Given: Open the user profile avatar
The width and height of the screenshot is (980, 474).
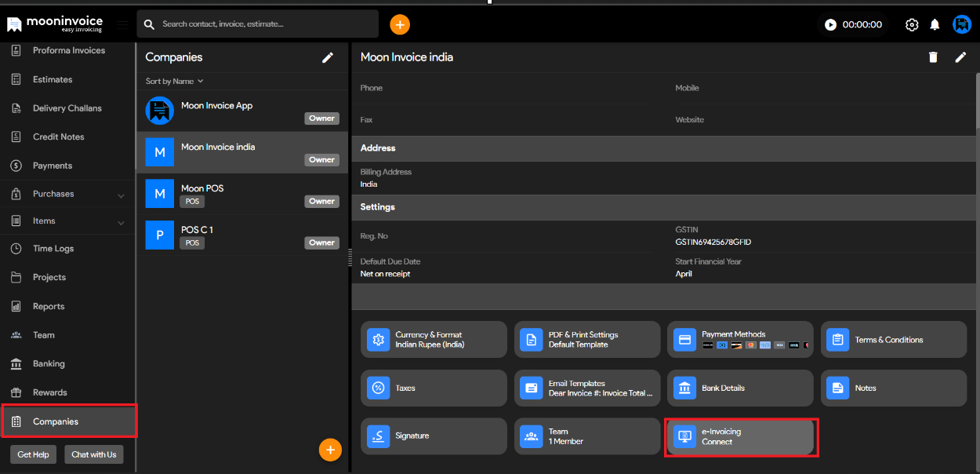Looking at the screenshot, I should coord(962,24).
